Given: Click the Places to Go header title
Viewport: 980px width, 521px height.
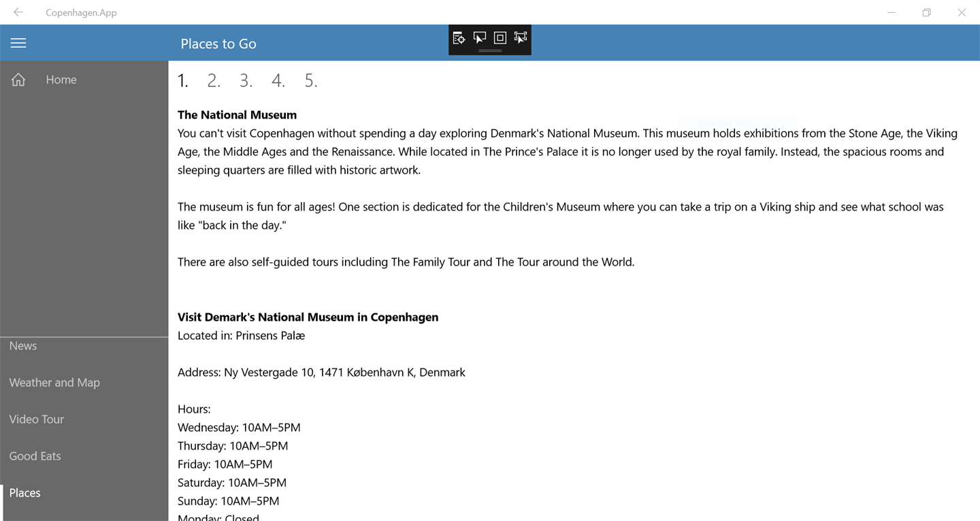Looking at the screenshot, I should pyautogui.click(x=218, y=44).
